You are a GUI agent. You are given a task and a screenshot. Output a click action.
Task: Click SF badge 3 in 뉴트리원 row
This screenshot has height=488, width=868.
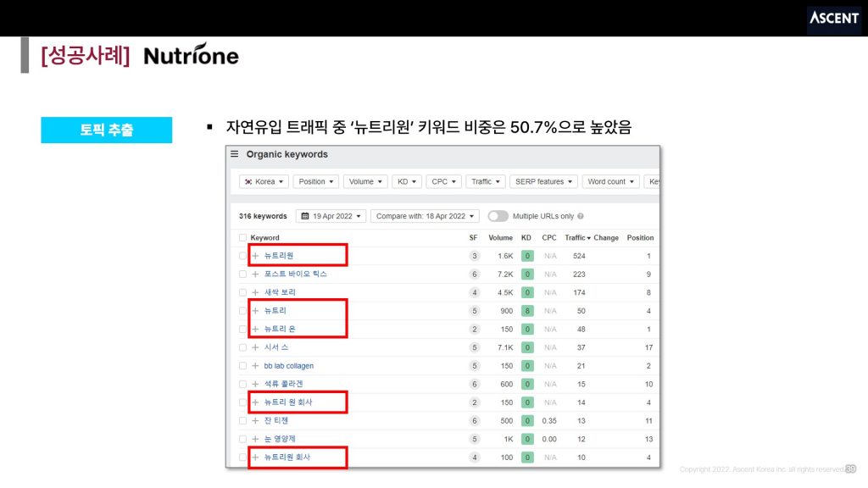click(474, 256)
